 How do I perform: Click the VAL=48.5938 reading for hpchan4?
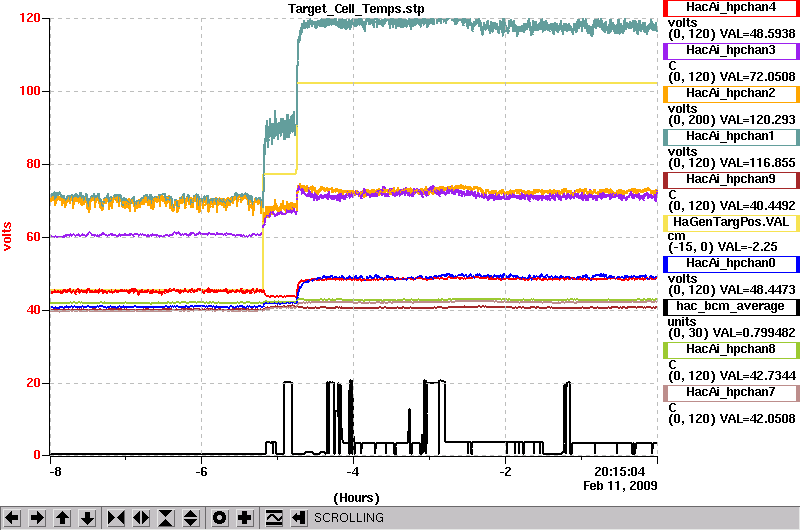coord(757,34)
